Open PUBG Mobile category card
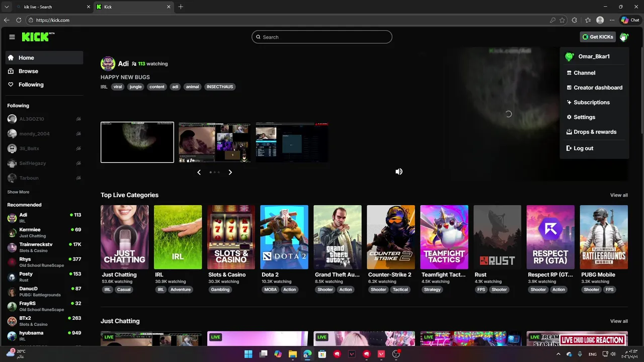Image resolution: width=644 pixels, height=362 pixels. click(604, 237)
